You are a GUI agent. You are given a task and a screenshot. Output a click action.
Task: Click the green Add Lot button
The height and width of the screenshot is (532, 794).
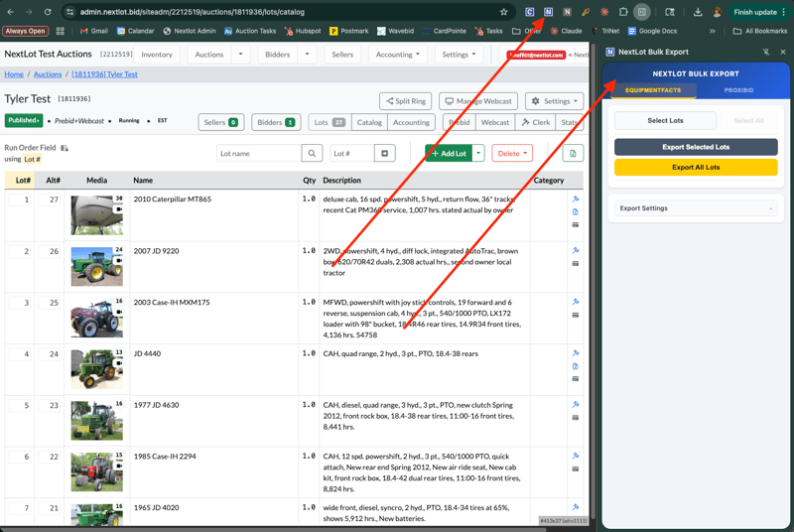[449, 153]
